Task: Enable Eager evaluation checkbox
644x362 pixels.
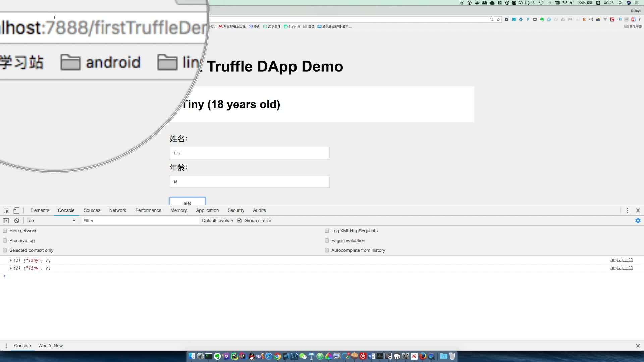Action: [x=327, y=240]
